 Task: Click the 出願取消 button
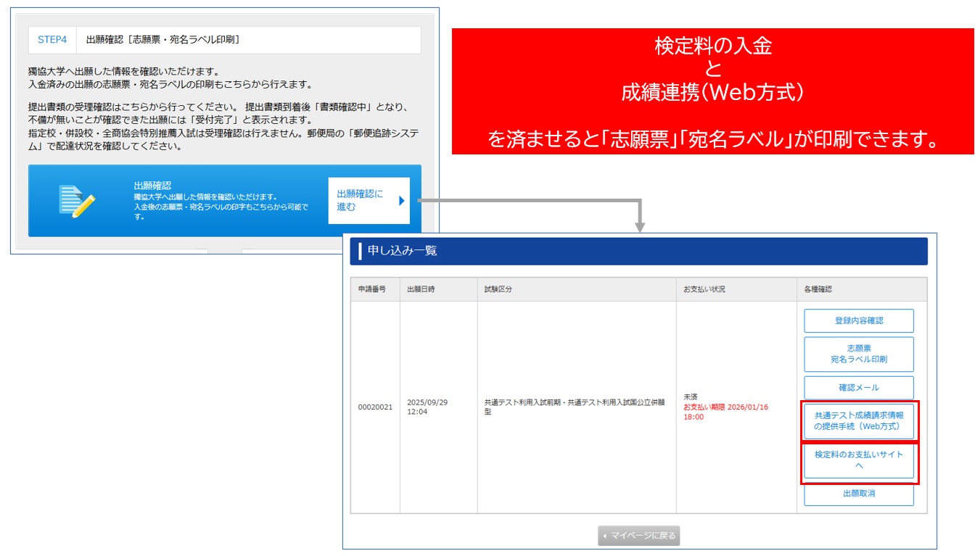coord(858,494)
